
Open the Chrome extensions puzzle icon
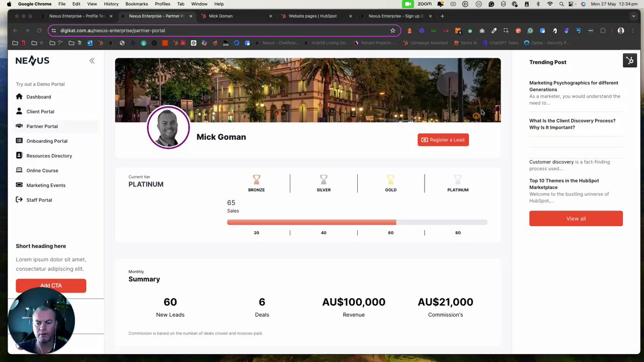(x=603, y=31)
